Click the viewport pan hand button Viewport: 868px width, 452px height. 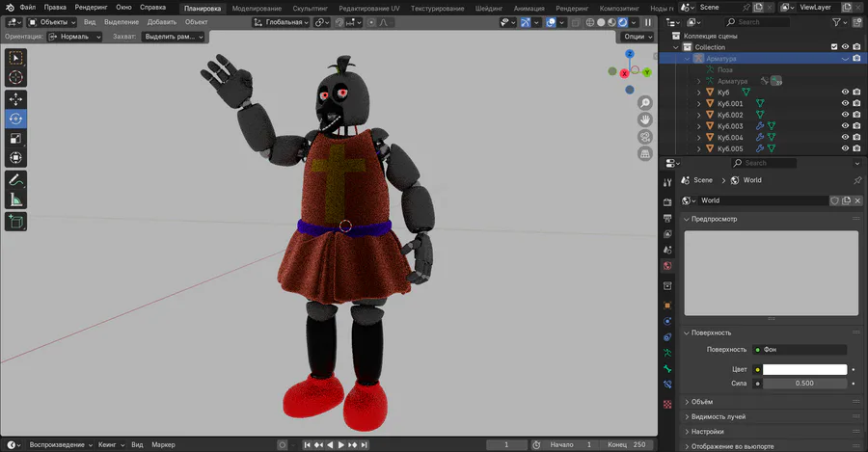point(645,120)
